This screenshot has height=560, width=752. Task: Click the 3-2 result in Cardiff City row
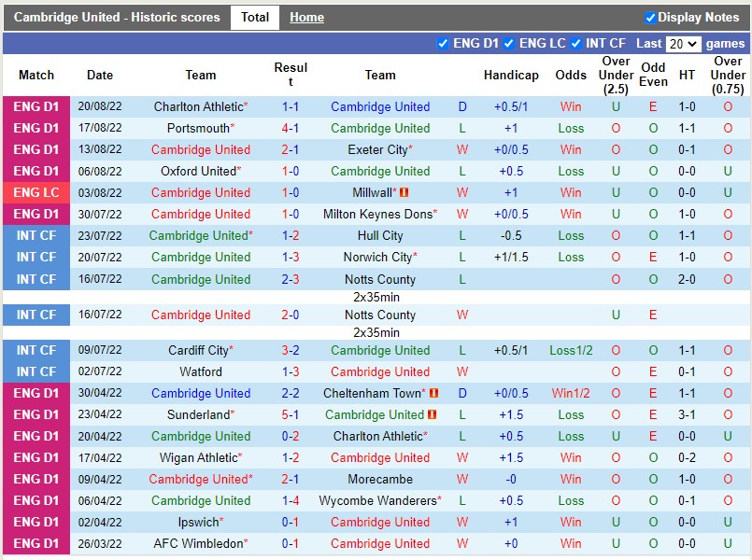(x=291, y=351)
